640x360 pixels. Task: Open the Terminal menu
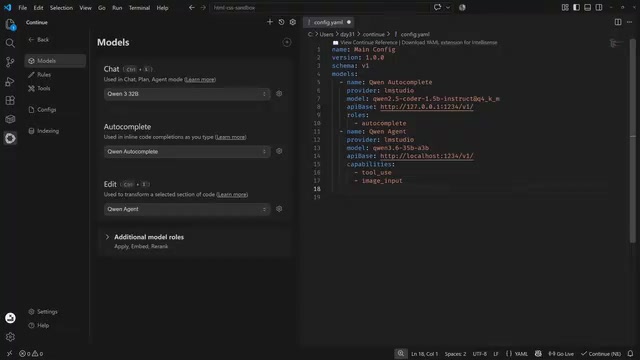[x=139, y=8]
